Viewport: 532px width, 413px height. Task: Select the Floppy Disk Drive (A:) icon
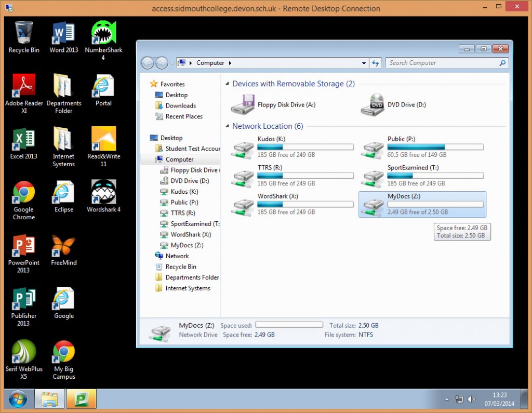(243, 105)
